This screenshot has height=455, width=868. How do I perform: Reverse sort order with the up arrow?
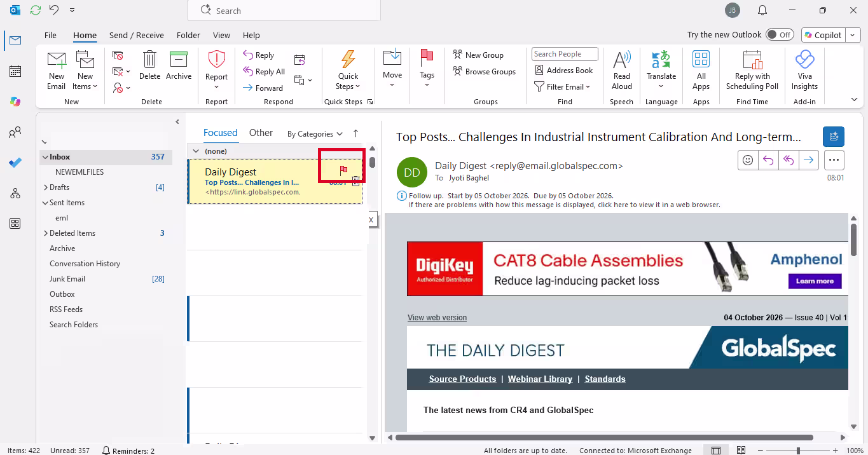pos(355,133)
